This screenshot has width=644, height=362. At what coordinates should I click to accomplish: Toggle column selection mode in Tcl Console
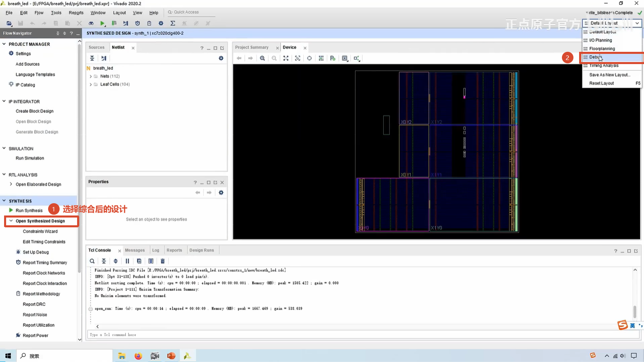tap(151, 261)
